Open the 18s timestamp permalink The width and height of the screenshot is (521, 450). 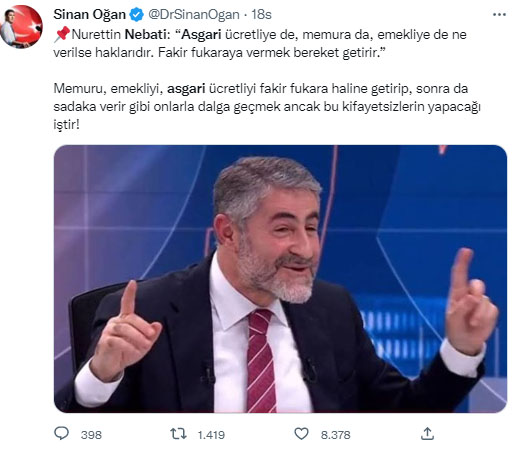pos(261,15)
